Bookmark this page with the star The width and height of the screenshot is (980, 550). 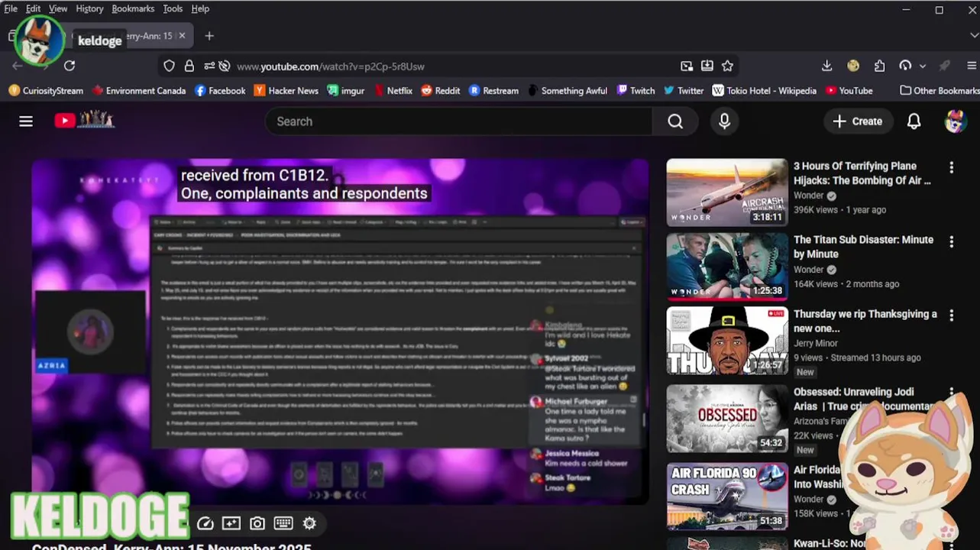tap(728, 66)
